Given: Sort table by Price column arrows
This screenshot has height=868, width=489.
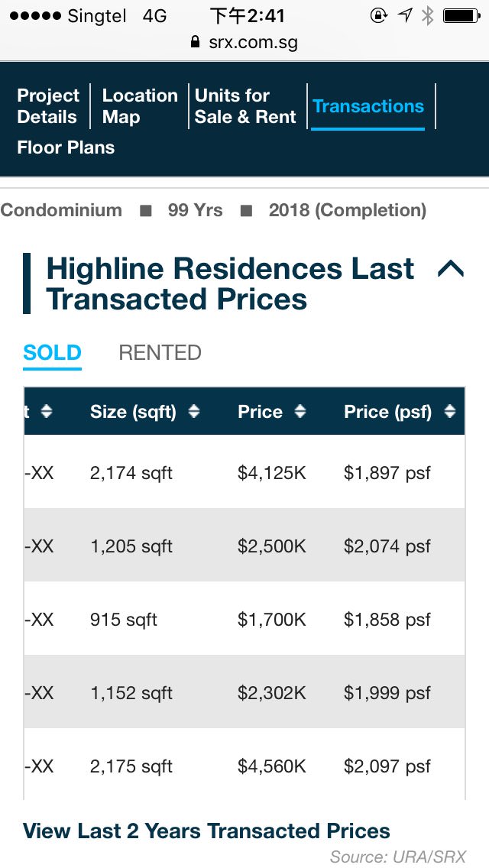Looking at the screenshot, I should (300, 412).
